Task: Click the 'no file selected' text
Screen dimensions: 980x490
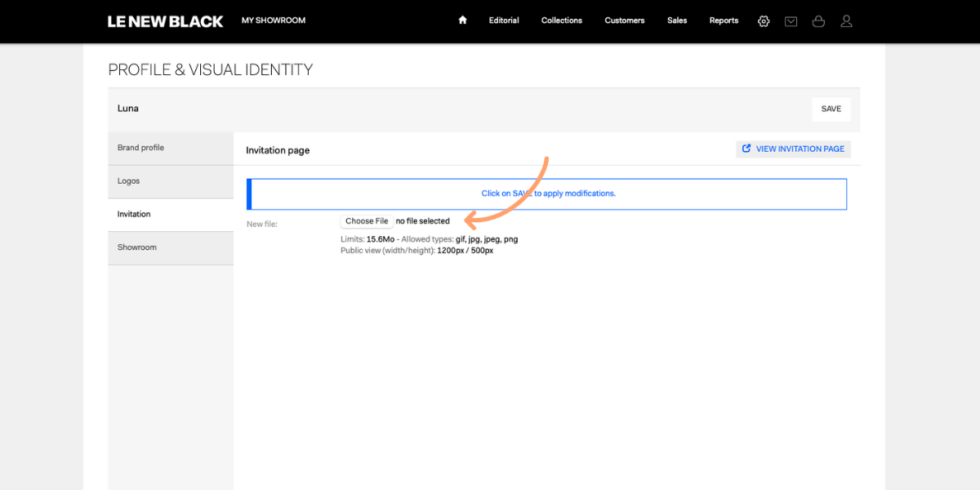Action: point(423,221)
